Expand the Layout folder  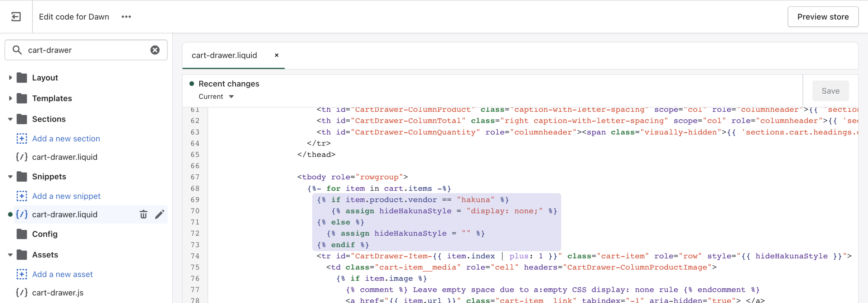pos(11,78)
